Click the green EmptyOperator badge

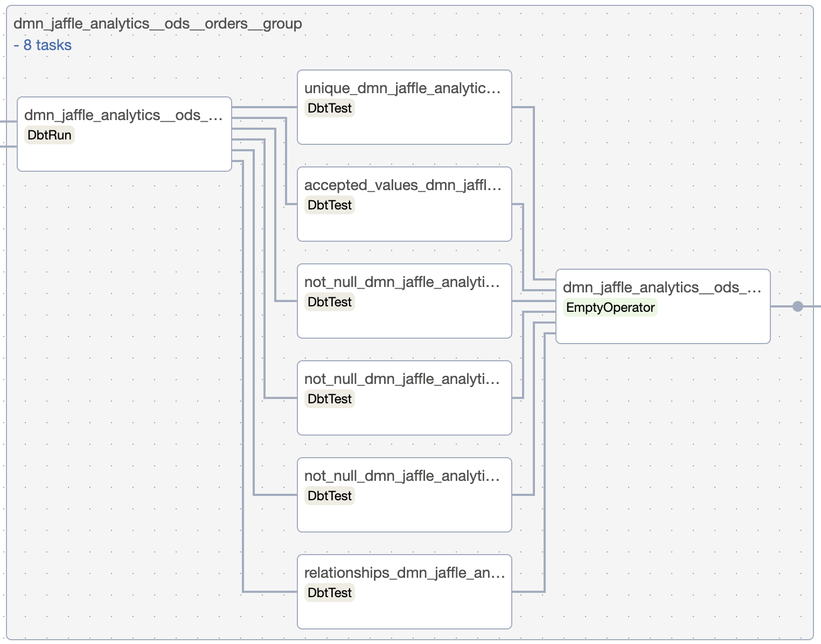[x=610, y=307]
